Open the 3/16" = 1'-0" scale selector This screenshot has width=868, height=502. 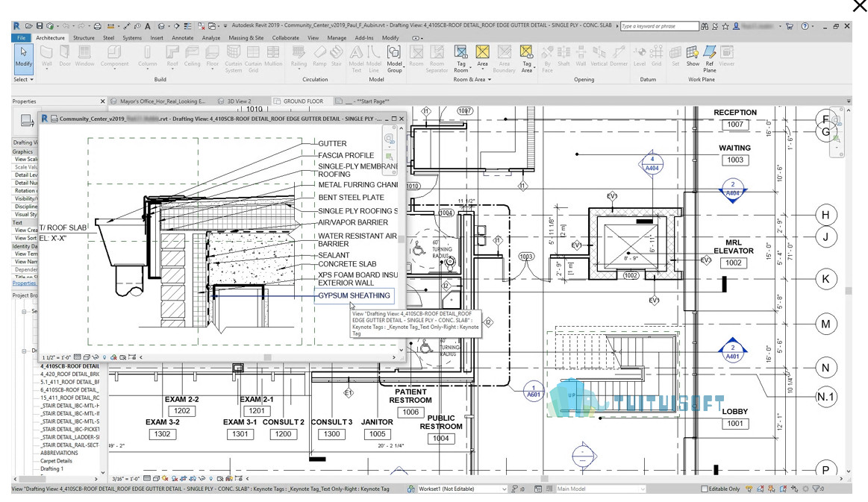(x=125, y=478)
